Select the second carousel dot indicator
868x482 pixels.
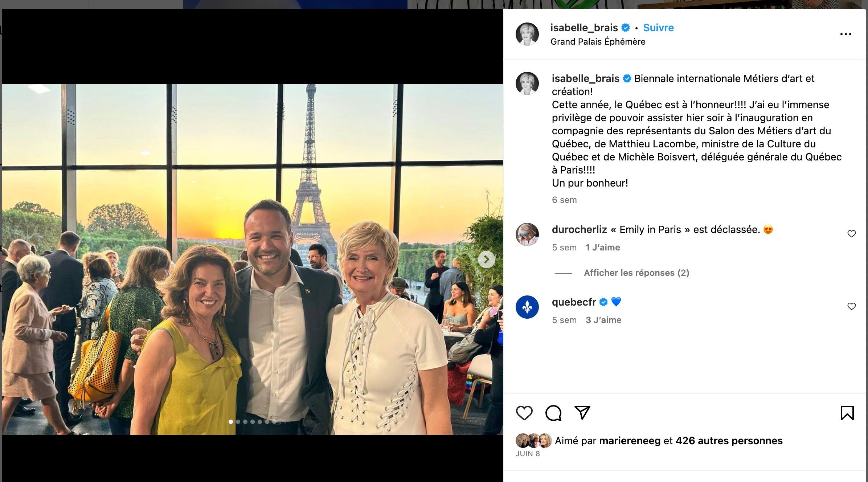[238, 422]
